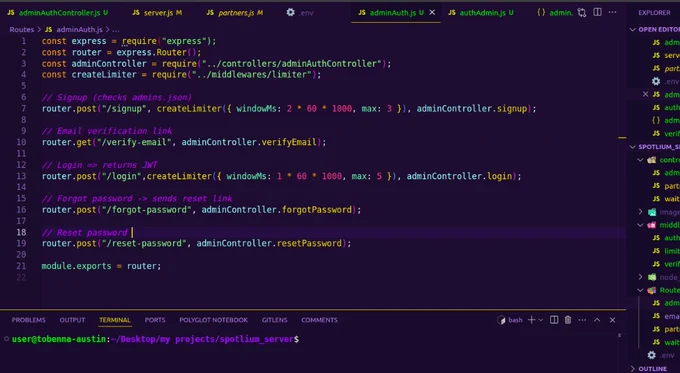Collapse the middlewares folder chevron

pos(641,225)
